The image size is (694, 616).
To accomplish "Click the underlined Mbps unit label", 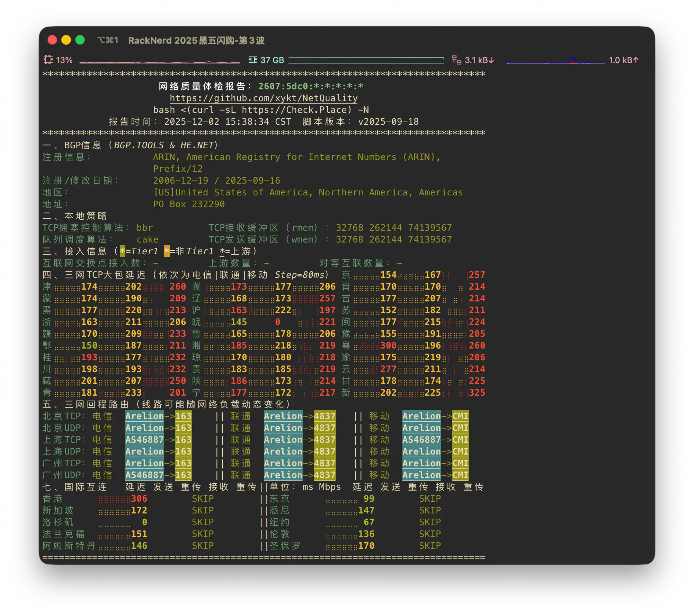I will pos(330,487).
